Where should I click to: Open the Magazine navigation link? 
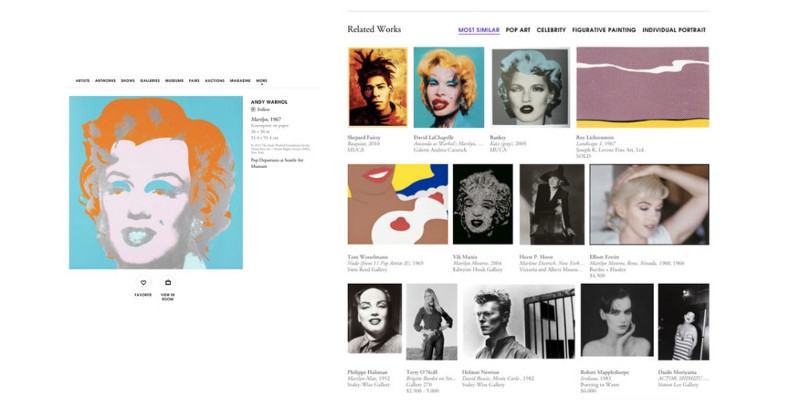(240, 80)
